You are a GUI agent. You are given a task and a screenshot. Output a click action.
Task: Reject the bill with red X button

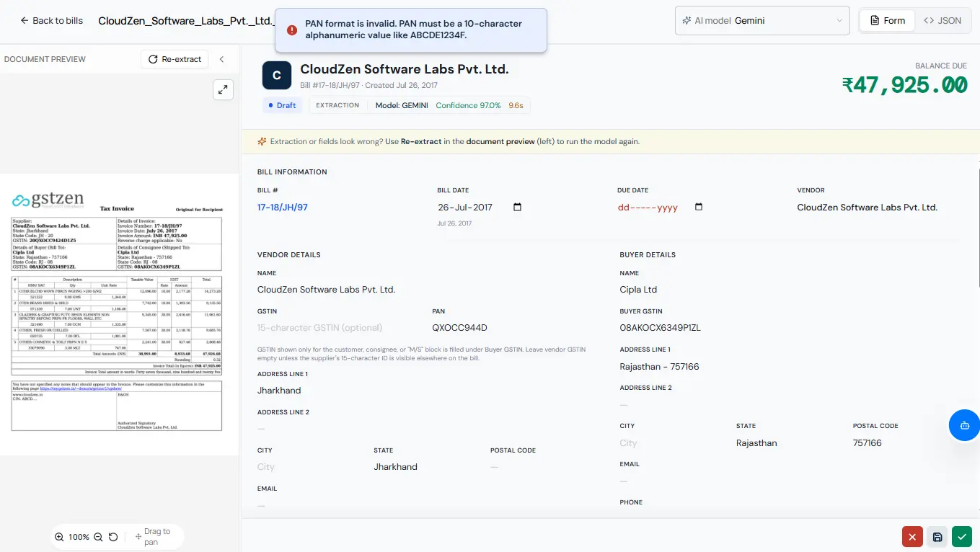tap(912, 537)
